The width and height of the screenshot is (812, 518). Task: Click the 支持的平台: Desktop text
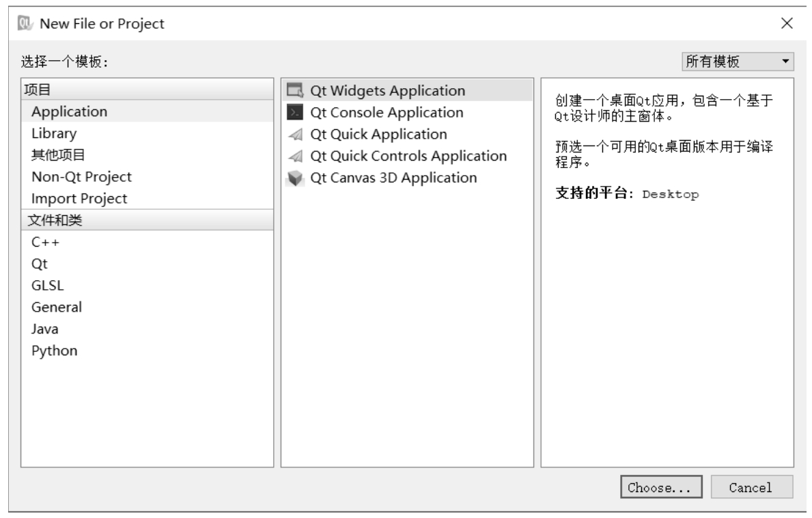pos(627,193)
